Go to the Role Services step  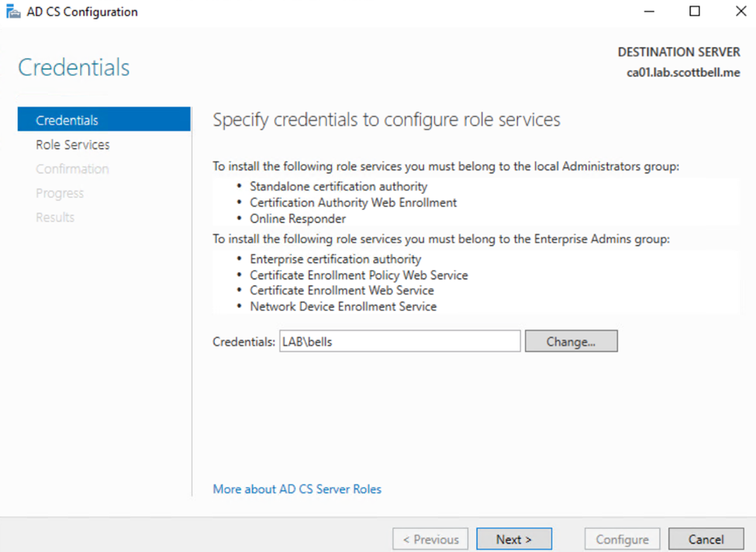(73, 145)
